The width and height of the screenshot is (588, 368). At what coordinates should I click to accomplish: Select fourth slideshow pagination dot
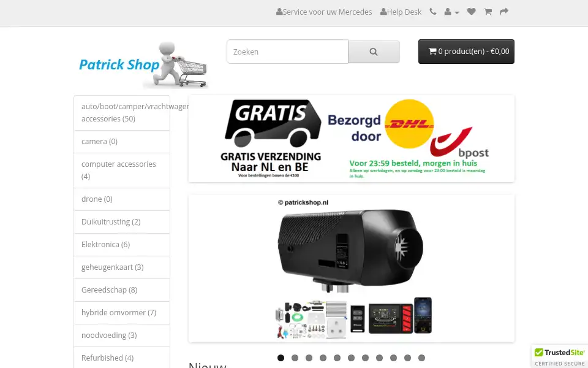click(323, 358)
